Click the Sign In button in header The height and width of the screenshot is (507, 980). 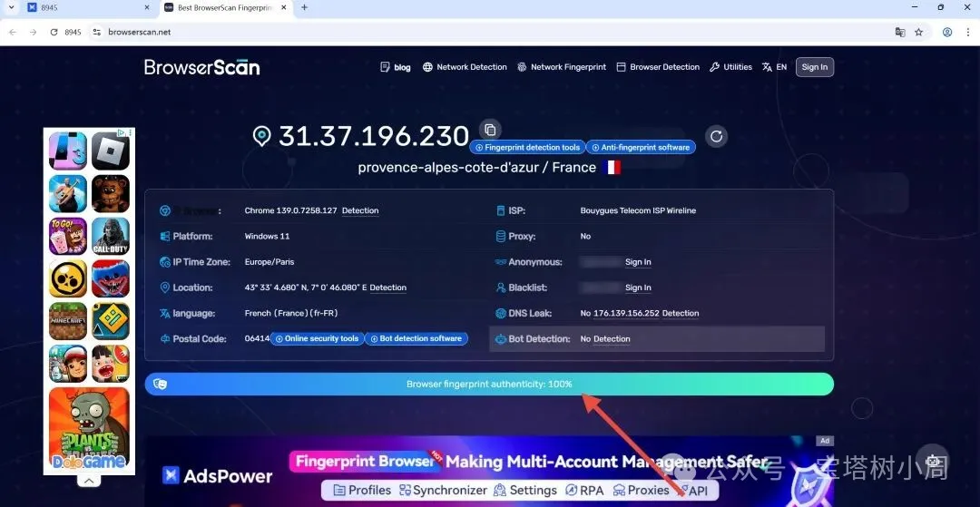(814, 67)
